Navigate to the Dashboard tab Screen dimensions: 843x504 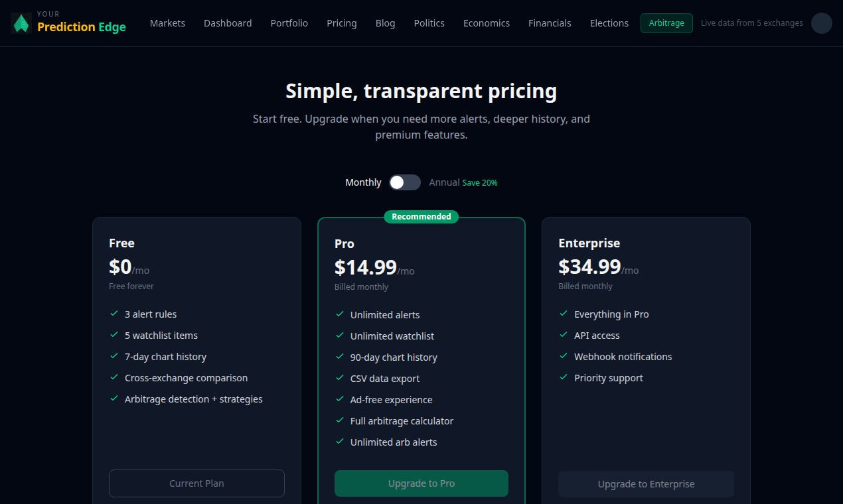pos(228,23)
